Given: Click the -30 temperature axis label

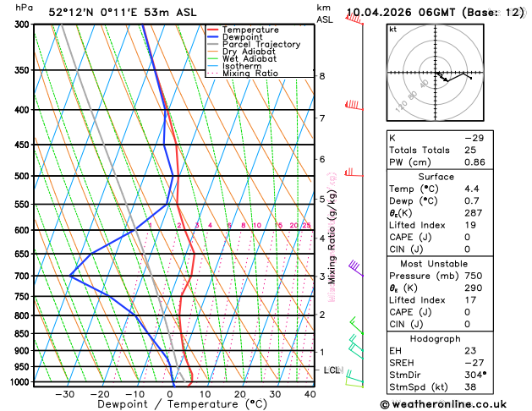Looking at the screenshot, I should [64, 394].
